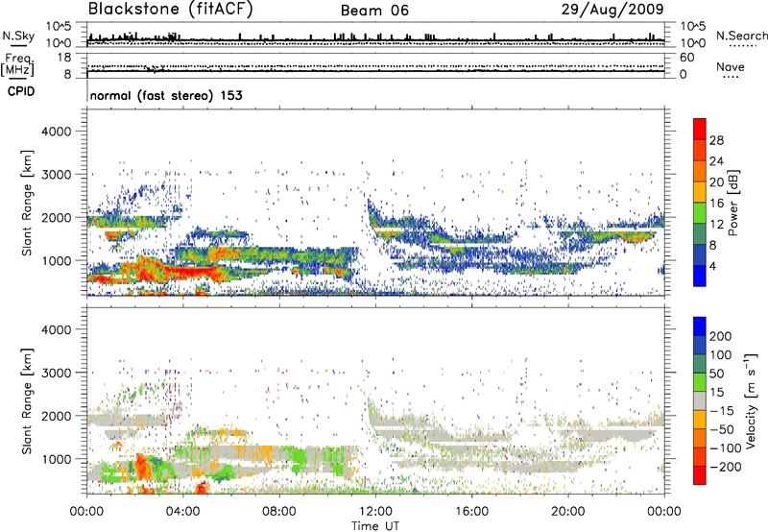Click the '18' frequency axis tick
This screenshot has height=532, width=768.
tap(64, 58)
